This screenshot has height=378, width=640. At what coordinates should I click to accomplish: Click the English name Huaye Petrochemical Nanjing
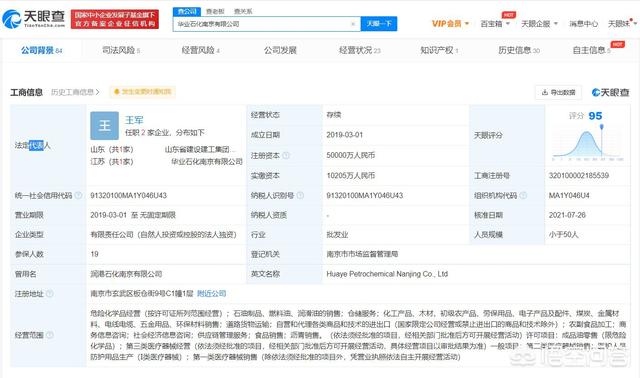click(387, 274)
